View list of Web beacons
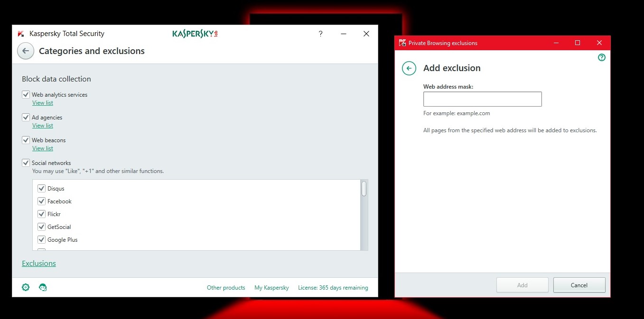The width and height of the screenshot is (644, 319). [43, 148]
